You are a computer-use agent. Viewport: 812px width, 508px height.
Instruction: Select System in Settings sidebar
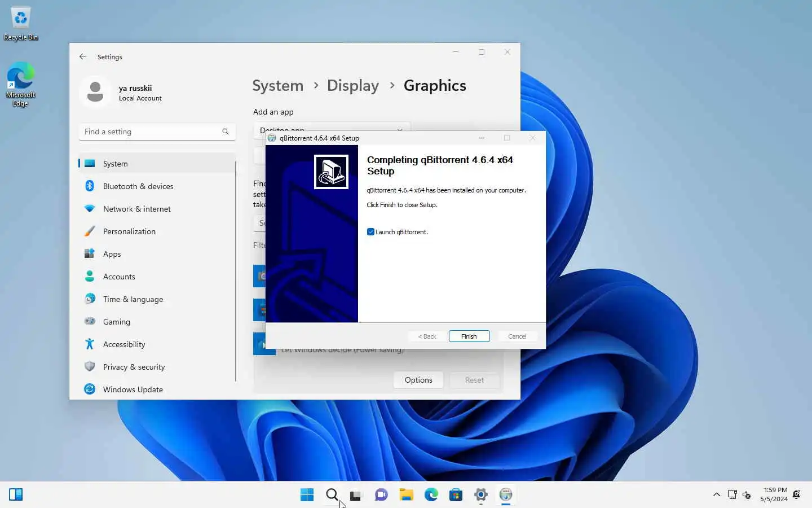pyautogui.click(x=157, y=164)
